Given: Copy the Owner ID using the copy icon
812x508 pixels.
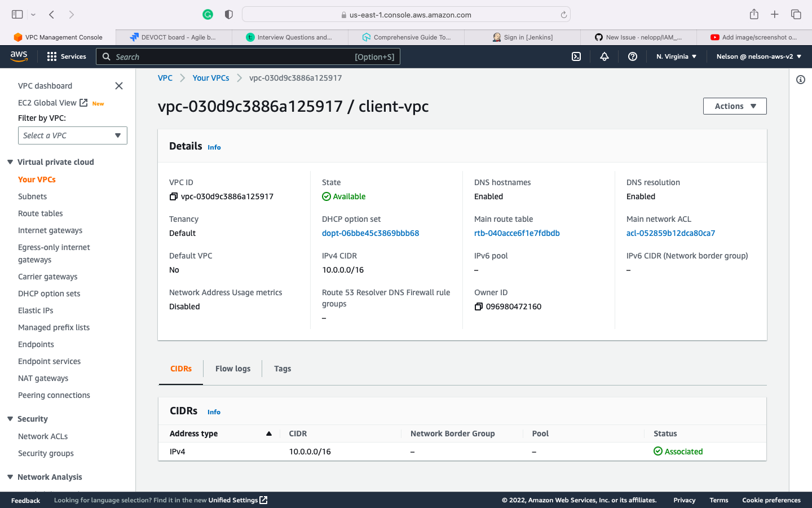Looking at the screenshot, I should [x=479, y=306].
